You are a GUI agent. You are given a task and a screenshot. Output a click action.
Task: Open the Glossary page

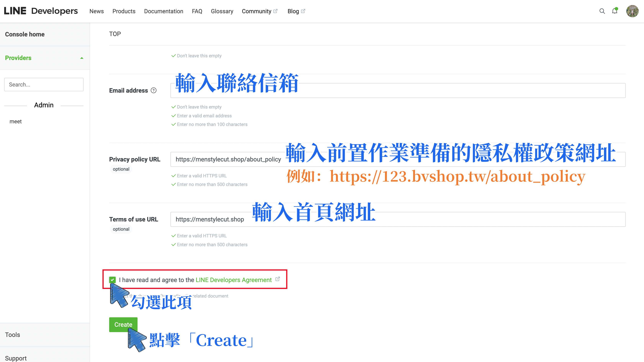point(222,11)
